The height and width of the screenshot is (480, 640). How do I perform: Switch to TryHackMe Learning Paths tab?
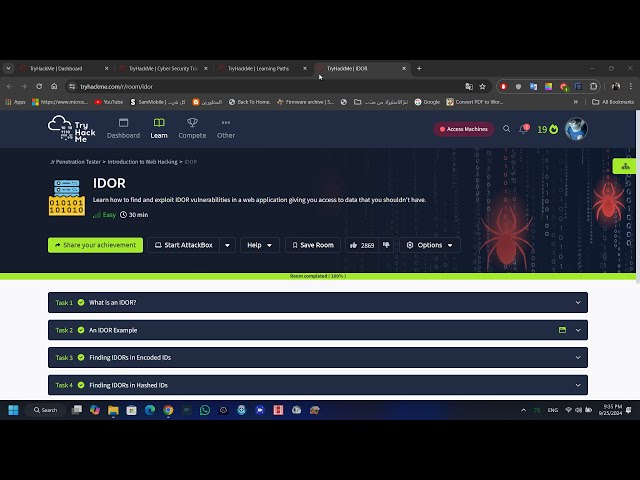[262, 69]
